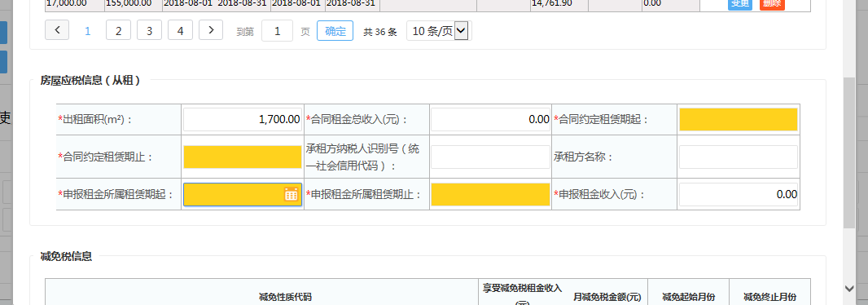Click the 月减免税金额(元) column header
Screen dimensions: 868x305
(x=607, y=297)
